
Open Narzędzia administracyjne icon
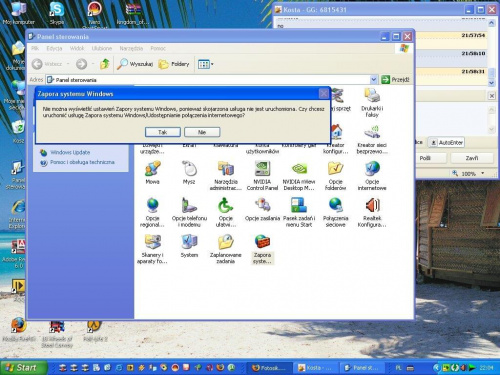226,175
